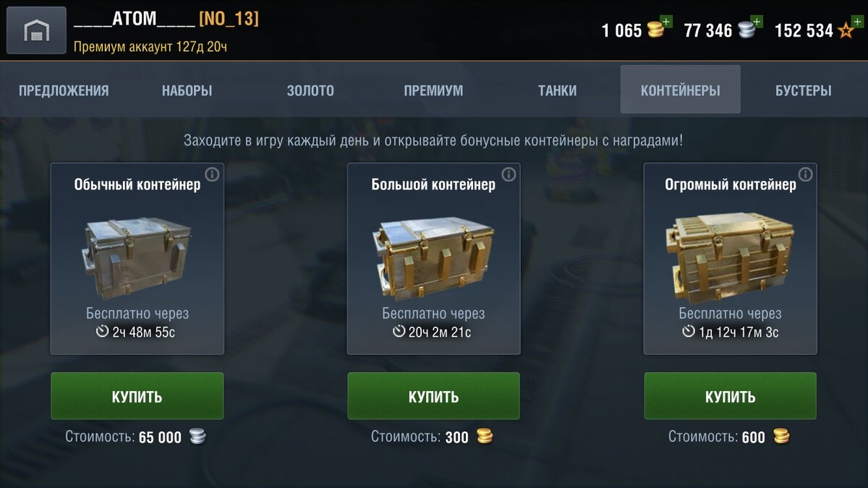The width and height of the screenshot is (868, 488).
Task: Show info for Большой контейнер
Action: click(509, 174)
